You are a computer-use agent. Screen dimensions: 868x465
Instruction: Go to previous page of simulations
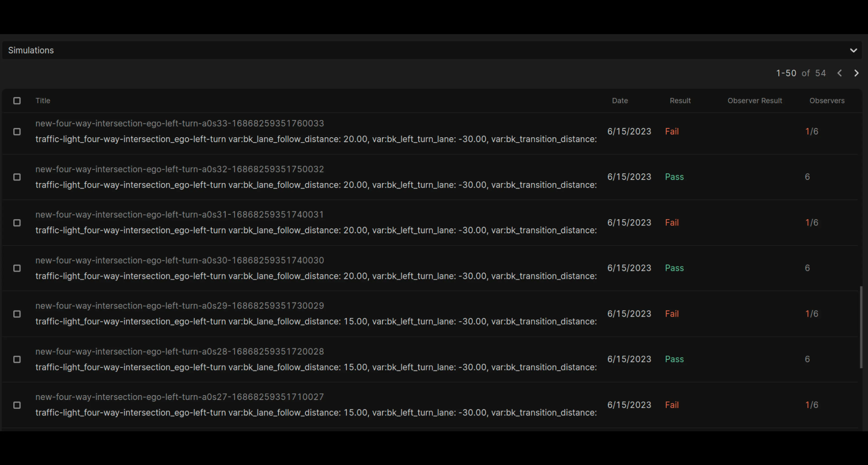839,73
